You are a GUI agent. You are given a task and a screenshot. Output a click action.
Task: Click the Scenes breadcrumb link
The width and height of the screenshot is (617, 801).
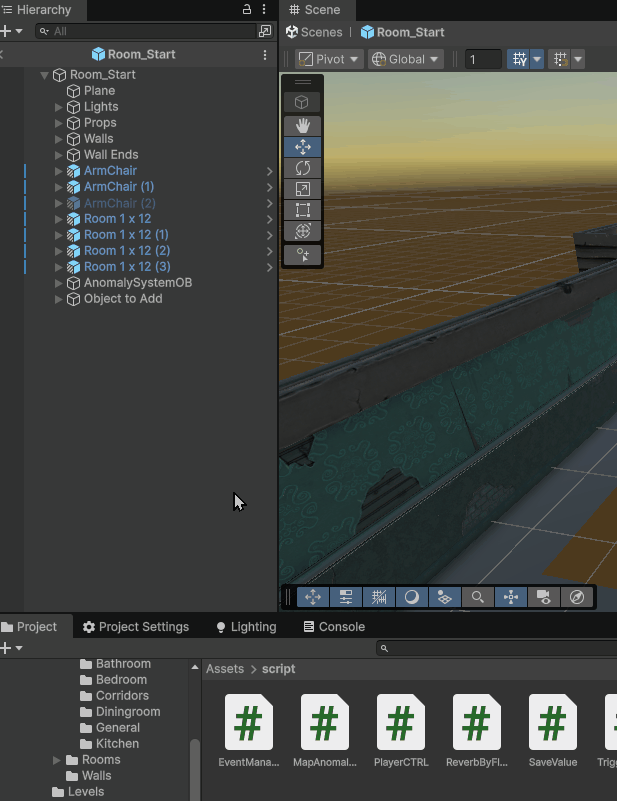(313, 32)
